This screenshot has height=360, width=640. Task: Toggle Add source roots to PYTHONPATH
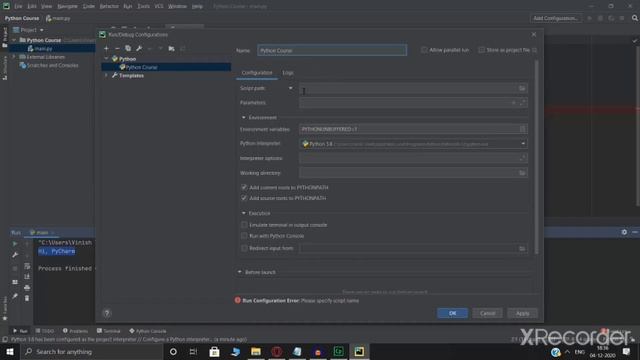(244, 198)
